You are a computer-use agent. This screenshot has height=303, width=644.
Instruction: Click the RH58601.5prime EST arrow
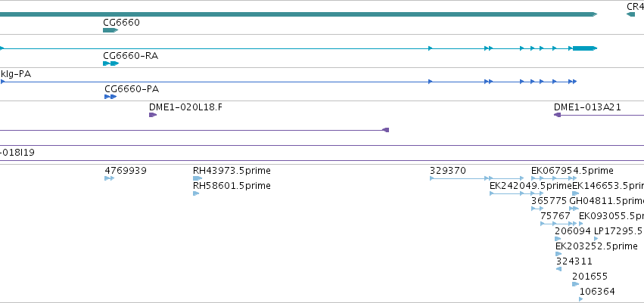point(196,193)
